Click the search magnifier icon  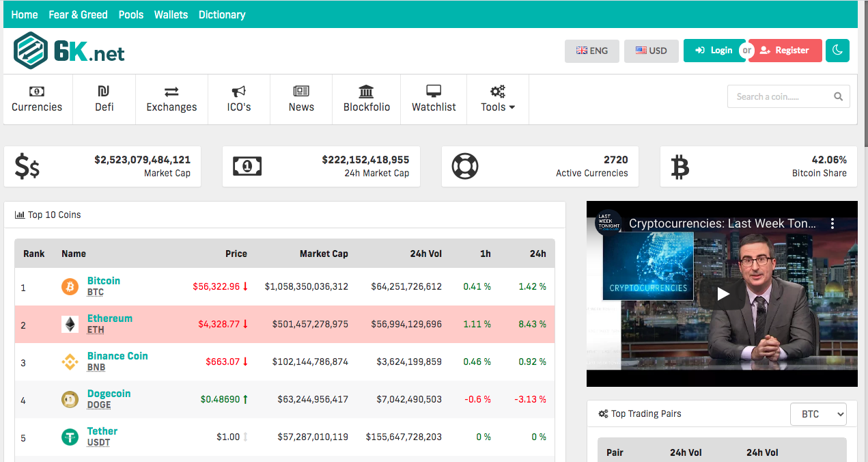pyautogui.click(x=838, y=97)
